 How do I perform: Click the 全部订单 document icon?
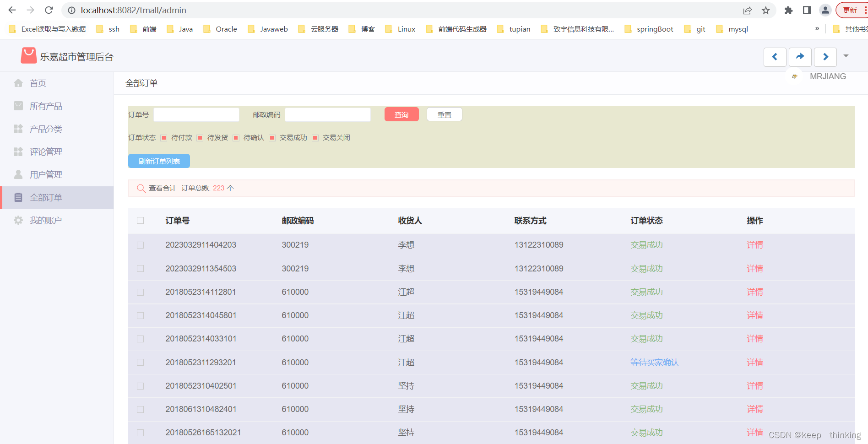18,197
